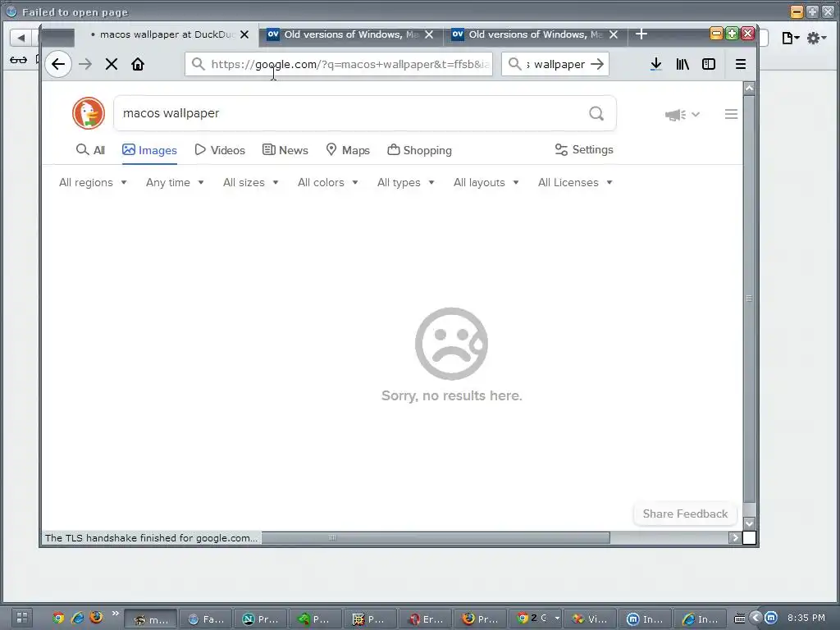Select the Images tab
Image resolution: width=840 pixels, height=630 pixels.
click(x=149, y=151)
